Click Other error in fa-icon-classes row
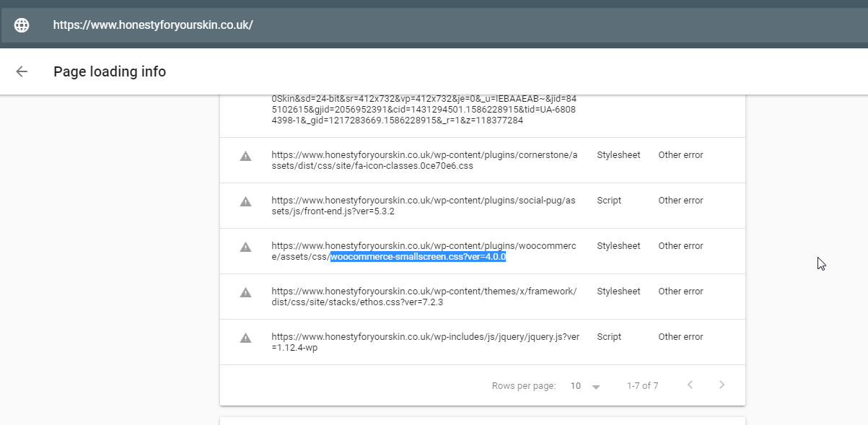 (x=680, y=155)
